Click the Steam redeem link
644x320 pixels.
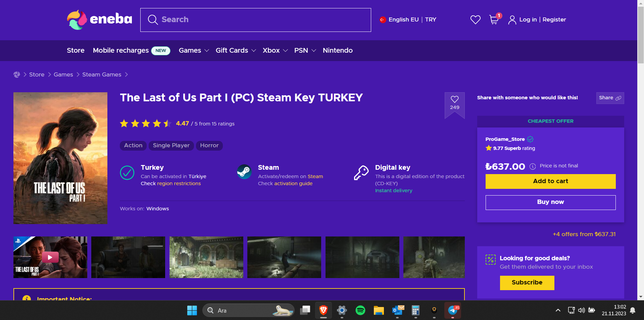point(315,176)
